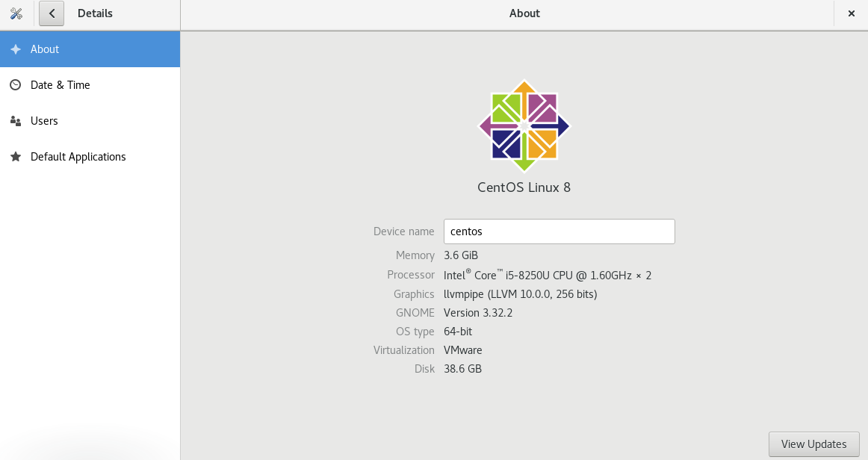Select the Date & Time clock icon

tap(15, 84)
